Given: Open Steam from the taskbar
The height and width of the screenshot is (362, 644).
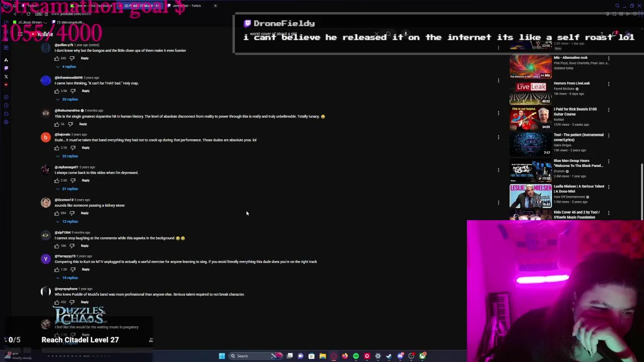Looking at the screenshot, I should point(389,356).
